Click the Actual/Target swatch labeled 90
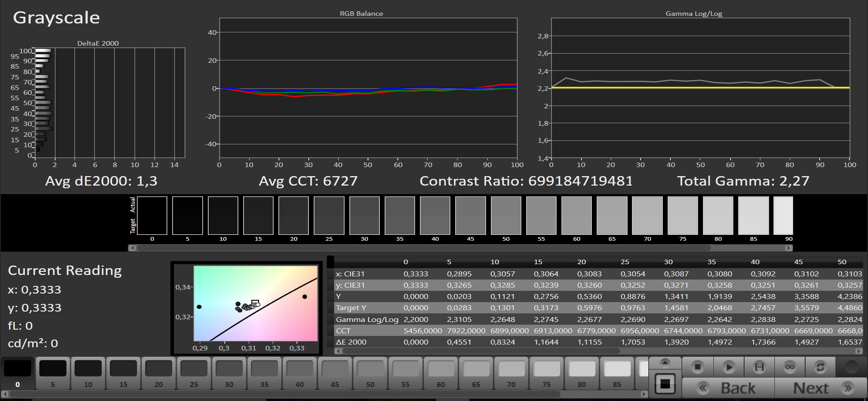Image resolution: width=868 pixels, height=401 pixels. tap(783, 215)
